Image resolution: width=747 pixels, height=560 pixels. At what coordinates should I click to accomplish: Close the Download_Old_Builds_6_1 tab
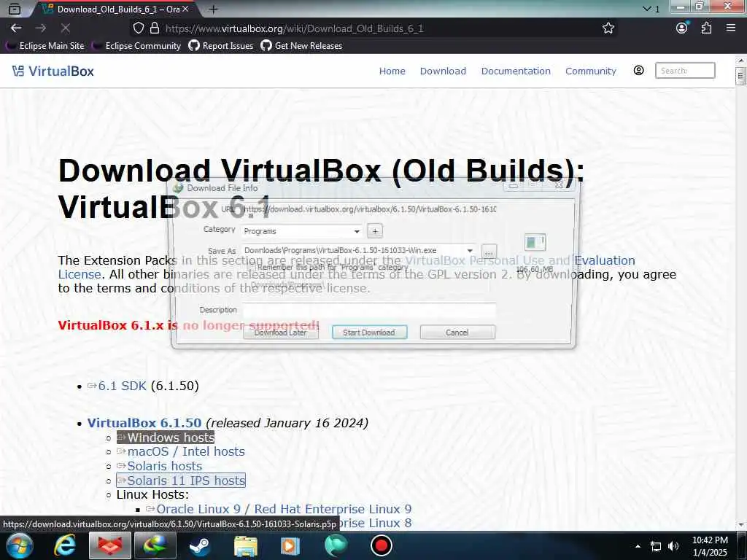tap(185, 9)
